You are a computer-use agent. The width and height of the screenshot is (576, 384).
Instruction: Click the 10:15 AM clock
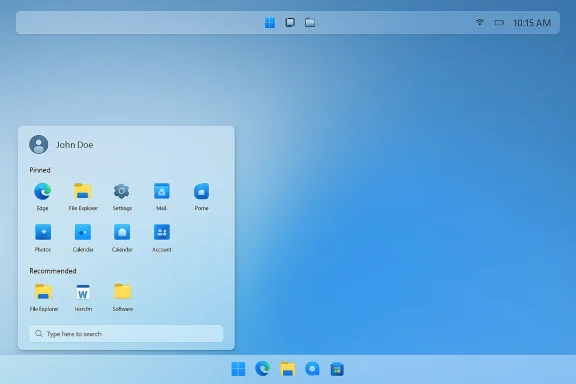click(532, 23)
